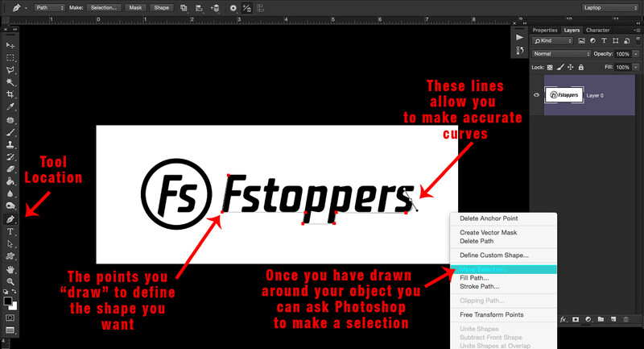This screenshot has height=349, width=644.
Task: Select the Clone Stamp tool
Action: click(x=10, y=145)
